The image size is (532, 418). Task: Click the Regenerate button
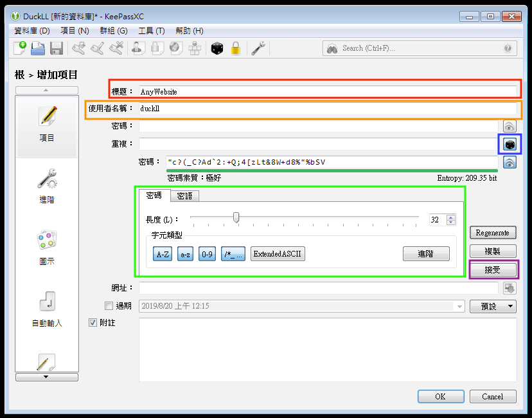[x=493, y=233]
